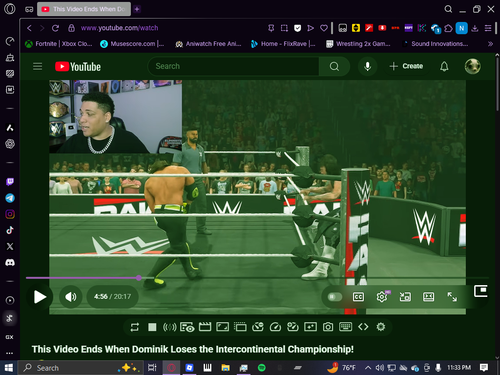This screenshot has width=500, height=375.
Task: Open TikTok in the sidebar
Action: [x=10, y=230]
